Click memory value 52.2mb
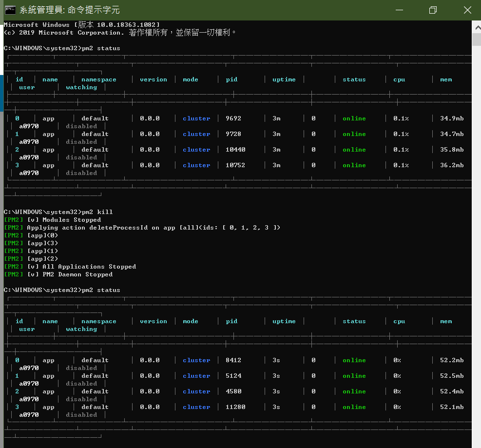The image size is (481, 448). [x=452, y=360]
